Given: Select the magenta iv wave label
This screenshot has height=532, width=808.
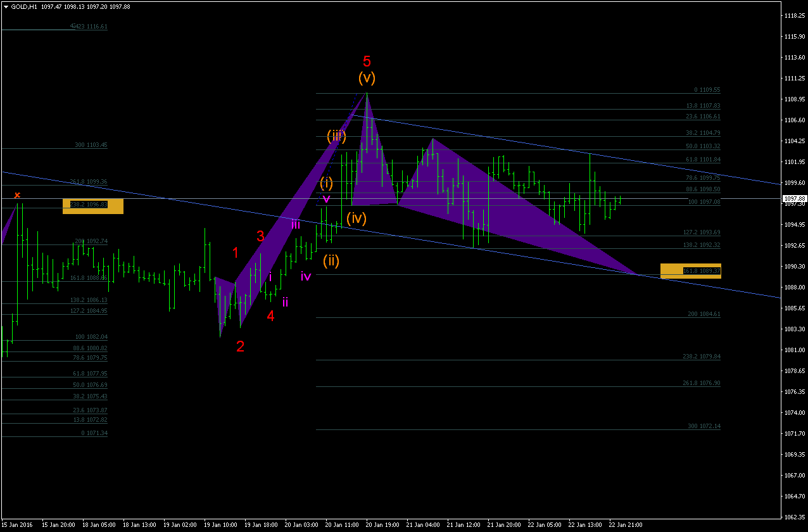Looking at the screenshot, I should (306, 276).
